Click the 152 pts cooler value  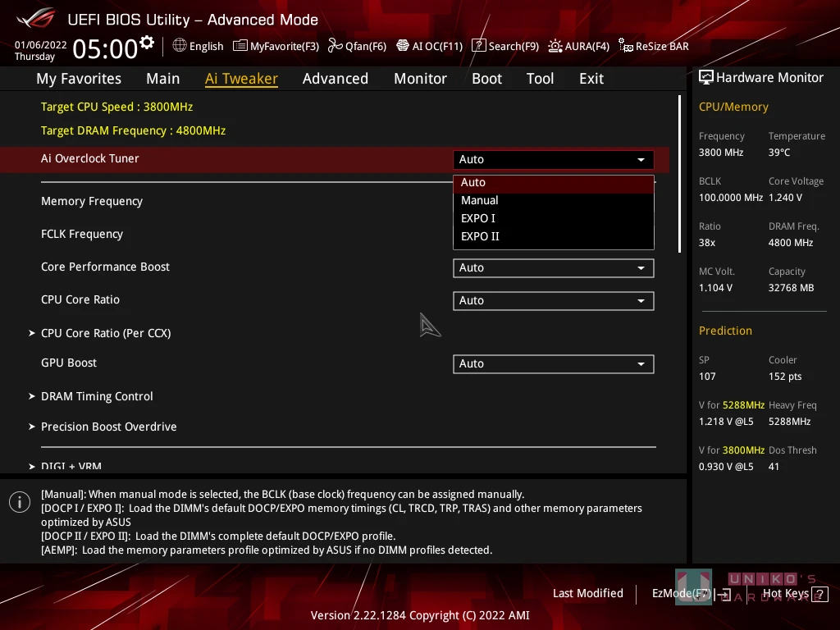tap(785, 377)
